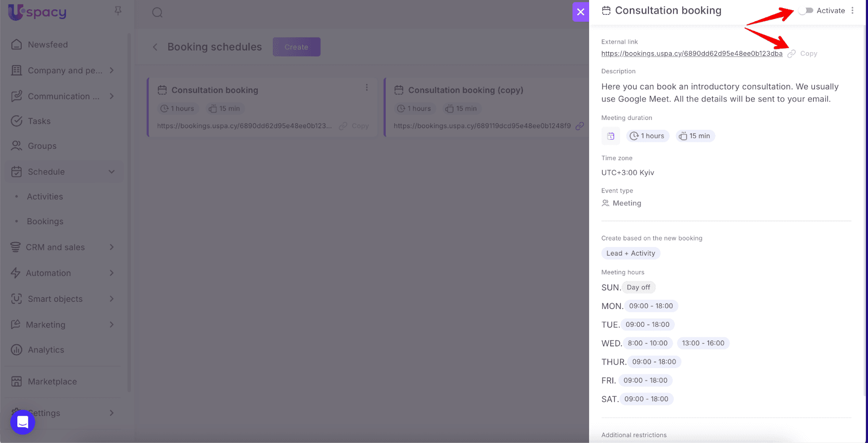This screenshot has width=868, height=443.
Task: Open the Consultation booking (copy) card
Action: [465, 90]
